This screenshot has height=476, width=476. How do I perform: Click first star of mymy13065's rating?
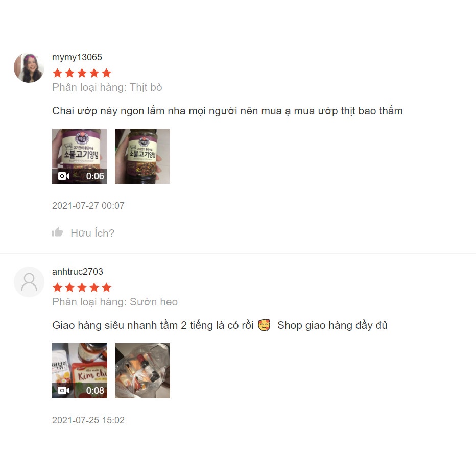click(x=57, y=73)
